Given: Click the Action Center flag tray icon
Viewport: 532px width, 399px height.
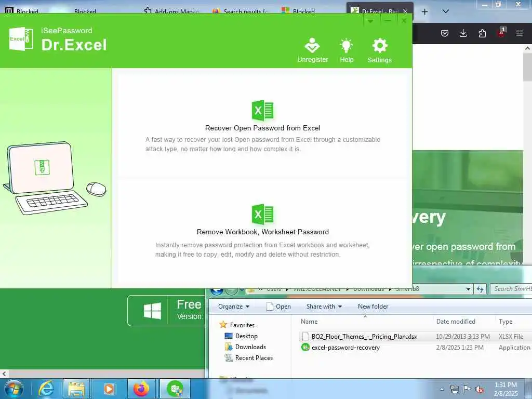Looking at the screenshot, I should 467,389.
